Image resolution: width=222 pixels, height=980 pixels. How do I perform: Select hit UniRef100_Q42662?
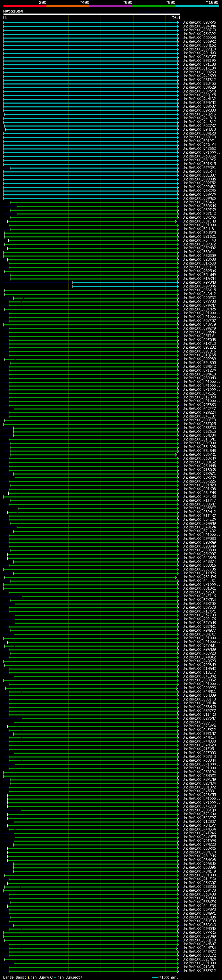click(199, 149)
